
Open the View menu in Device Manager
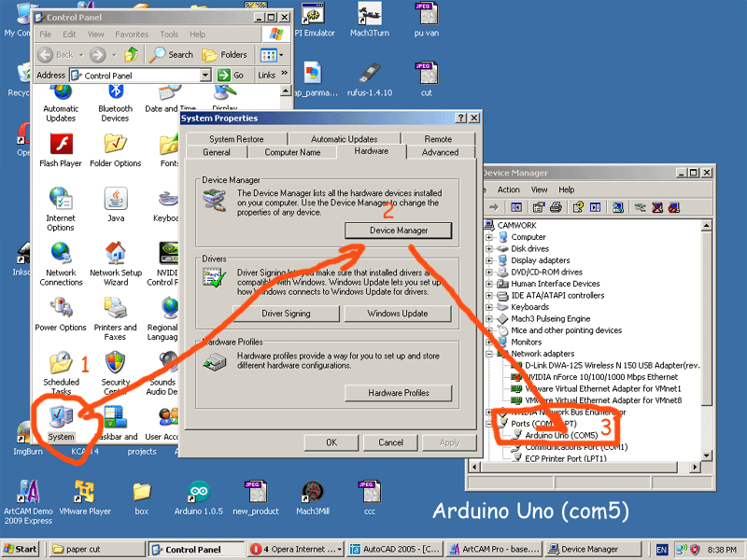point(539,189)
